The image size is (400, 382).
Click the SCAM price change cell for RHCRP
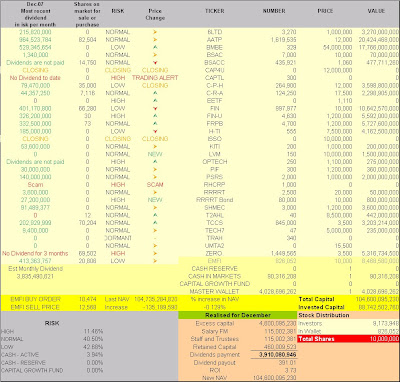(155, 185)
